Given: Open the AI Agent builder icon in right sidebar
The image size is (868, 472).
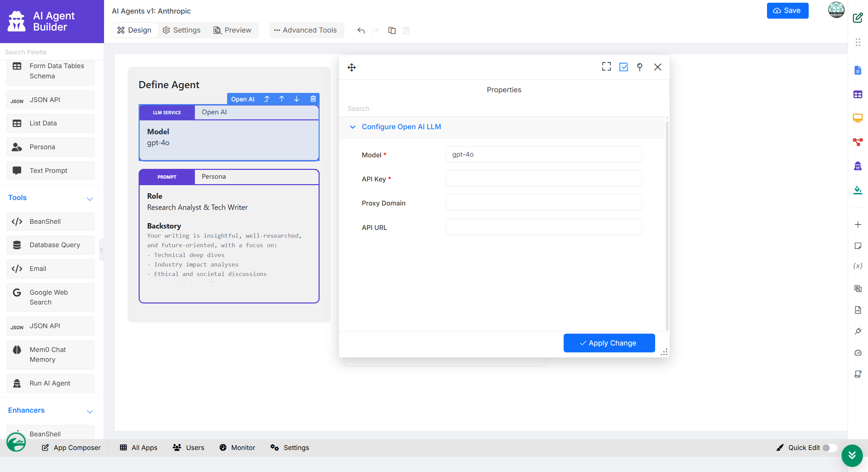Looking at the screenshot, I should point(857,166).
